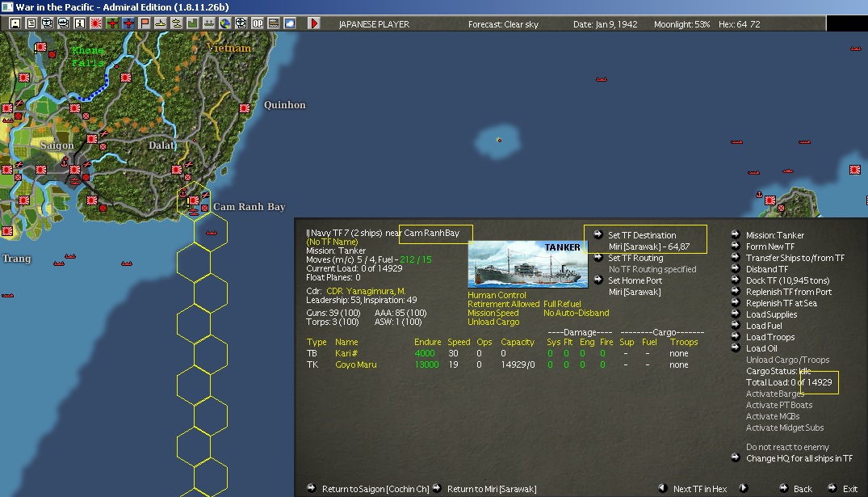
Task: Click left arrow before Next TF in Hex
Action: [x=662, y=488]
